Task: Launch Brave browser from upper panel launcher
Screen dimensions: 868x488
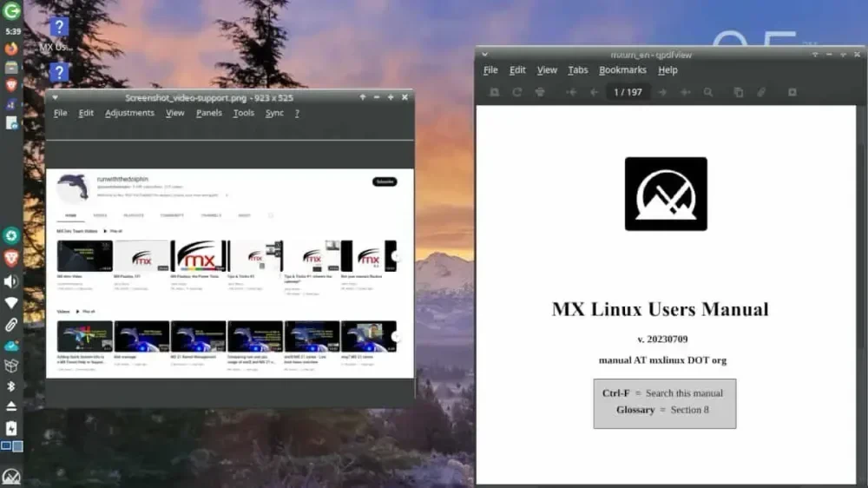Action: (11, 85)
